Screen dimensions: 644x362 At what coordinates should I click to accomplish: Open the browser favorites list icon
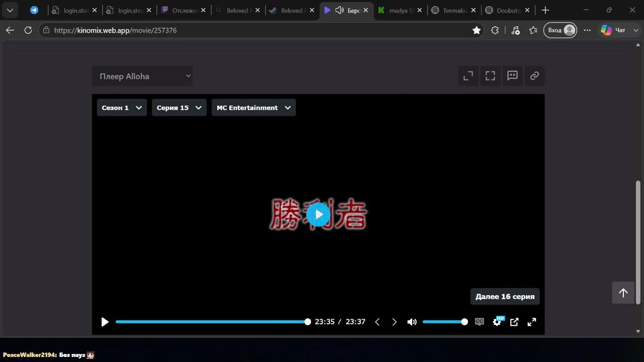pyautogui.click(x=533, y=30)
